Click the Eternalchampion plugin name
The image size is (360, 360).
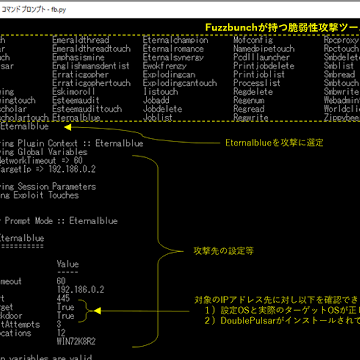[x=175, y=40]
